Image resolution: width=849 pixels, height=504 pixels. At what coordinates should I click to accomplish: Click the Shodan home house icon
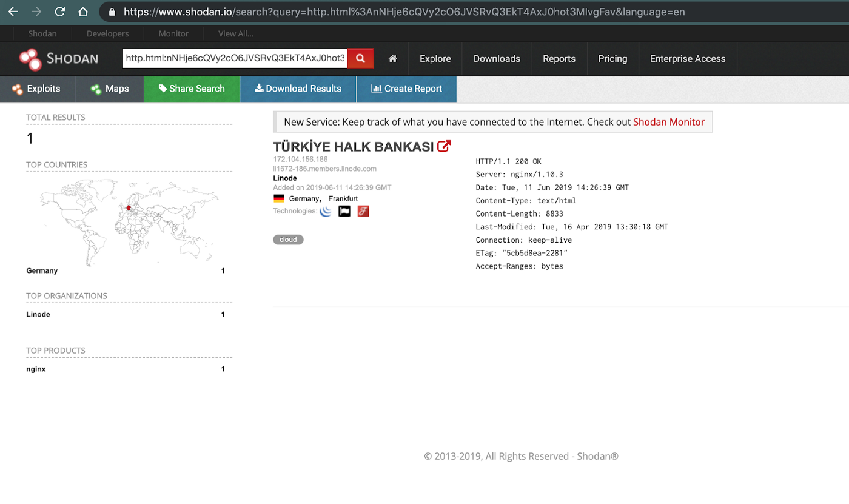(x=393, y=59)
